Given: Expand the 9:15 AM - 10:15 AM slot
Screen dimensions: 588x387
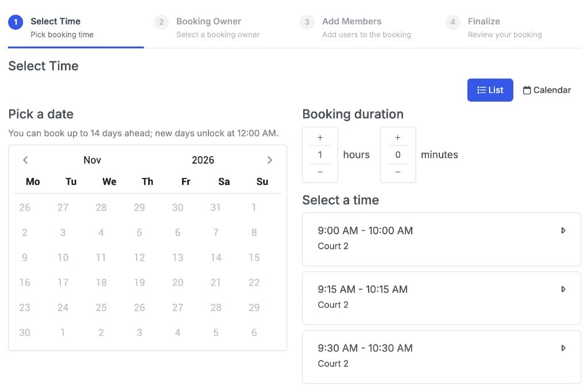Looking at the screenshot, I should pyautogui.click(x=563, y=289).
